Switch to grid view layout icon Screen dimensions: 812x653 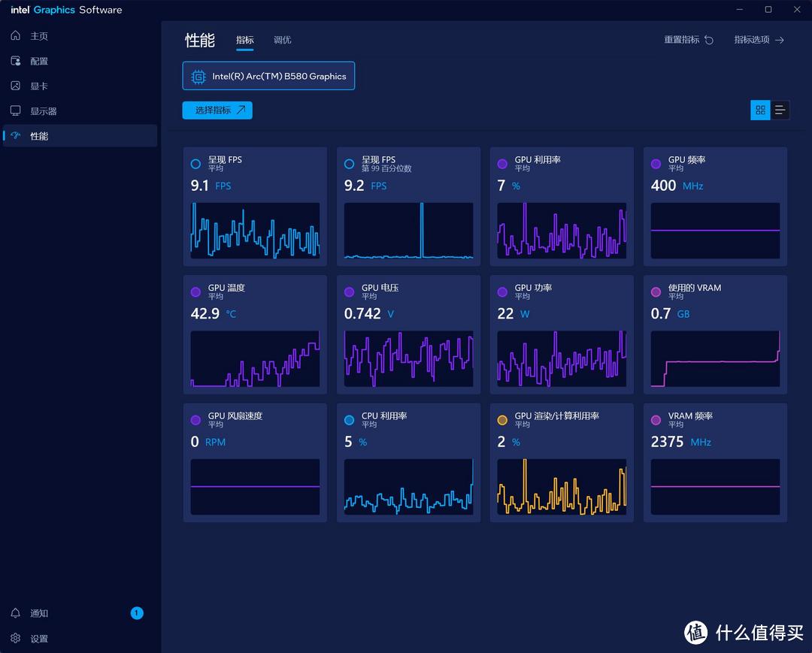tap(760, 110)
